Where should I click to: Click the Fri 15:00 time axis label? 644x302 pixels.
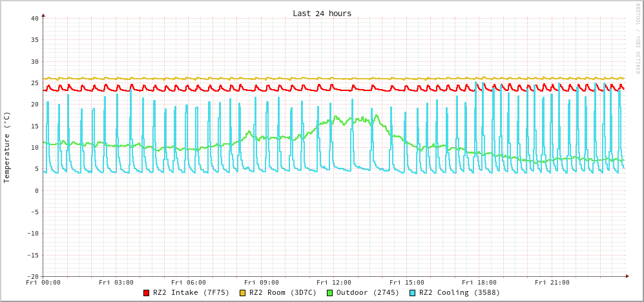click(406, 282)
